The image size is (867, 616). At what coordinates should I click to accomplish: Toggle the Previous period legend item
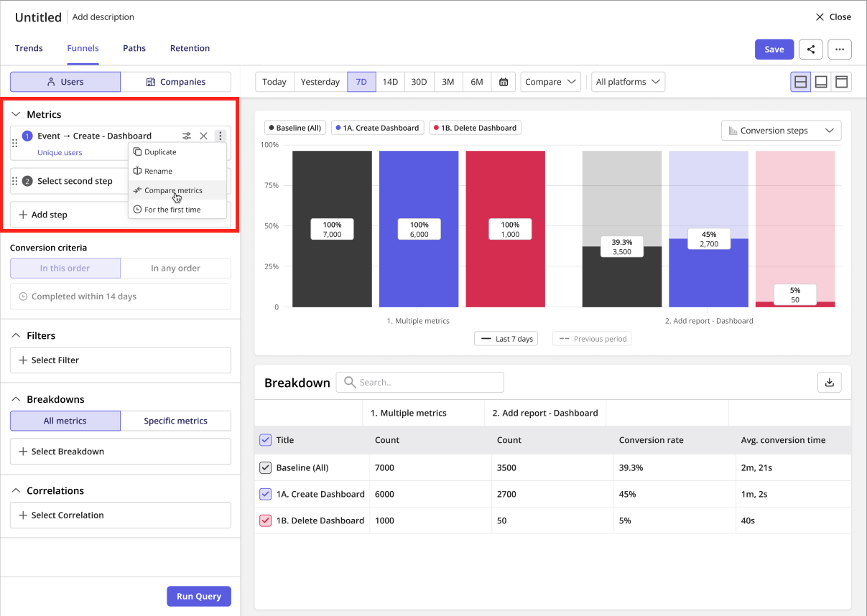592,339
